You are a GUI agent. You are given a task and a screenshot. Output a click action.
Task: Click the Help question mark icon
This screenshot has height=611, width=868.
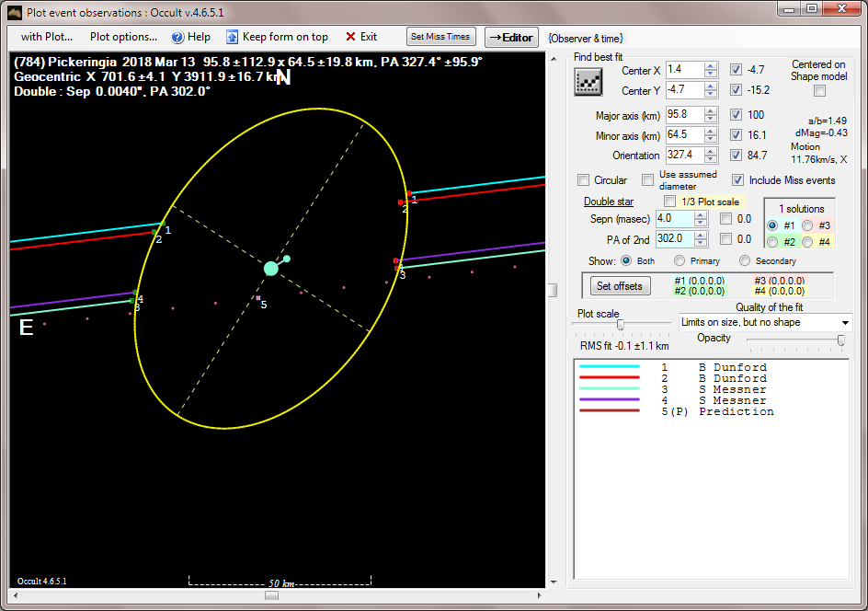[x=177, y=37]
